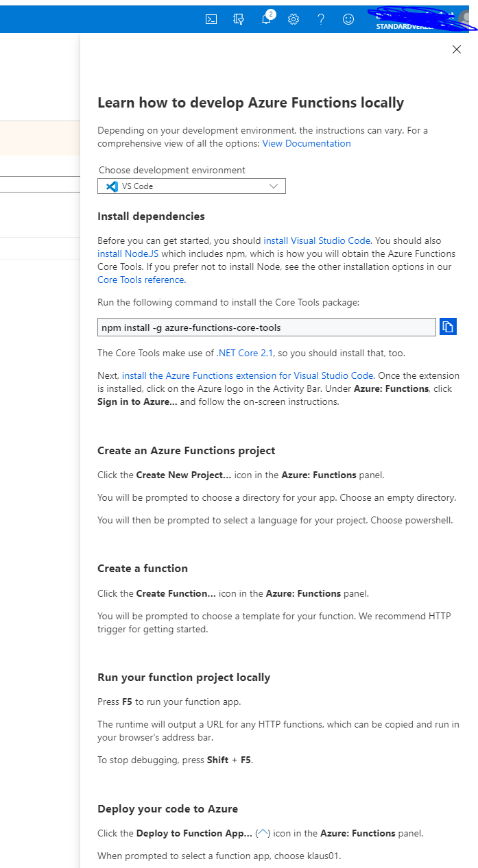Open the directory and subscription filter
The image size is (478, 868).
coord(239,19)
